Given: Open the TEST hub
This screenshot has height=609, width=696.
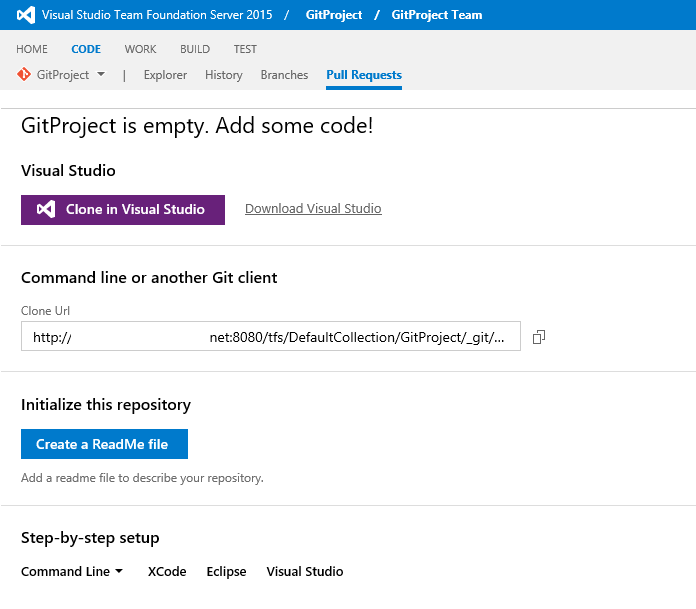Looking at the screenshot, I should point(245,49).
